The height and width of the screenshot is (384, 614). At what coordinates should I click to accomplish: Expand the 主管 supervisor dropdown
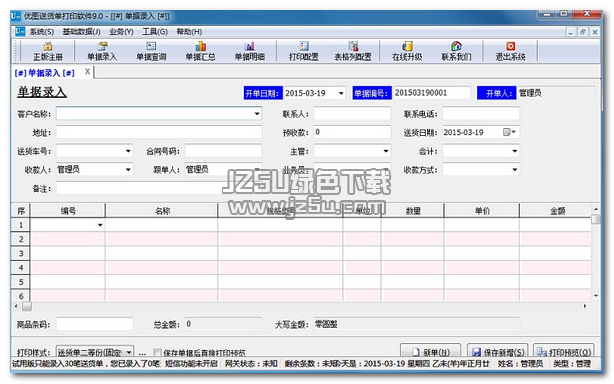[386, 151]
